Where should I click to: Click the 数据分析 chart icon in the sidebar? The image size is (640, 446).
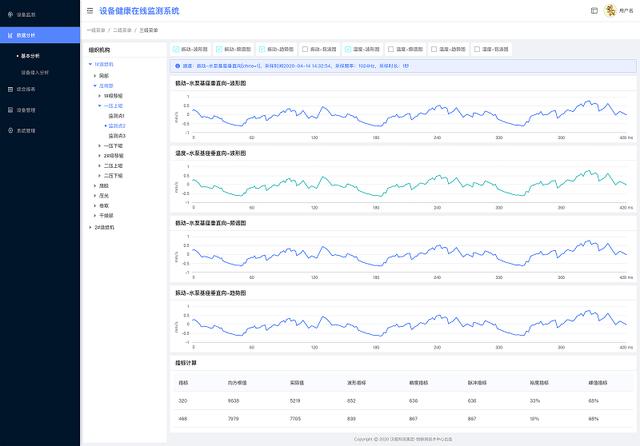tap(10, 36)
